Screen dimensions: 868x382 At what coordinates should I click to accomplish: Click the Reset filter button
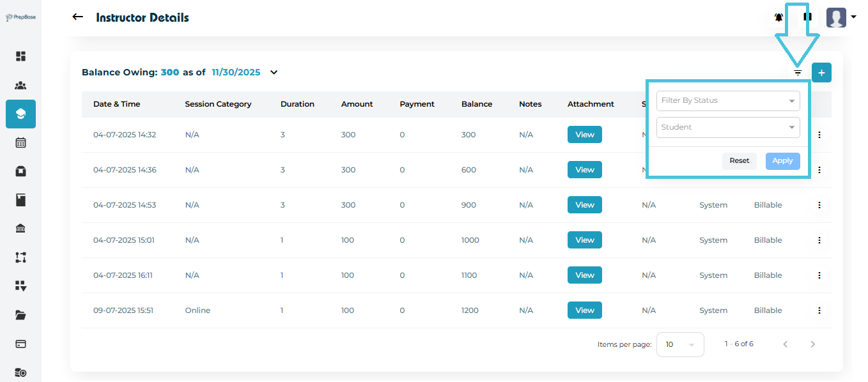pyautogui.click(x=739, y=161)
